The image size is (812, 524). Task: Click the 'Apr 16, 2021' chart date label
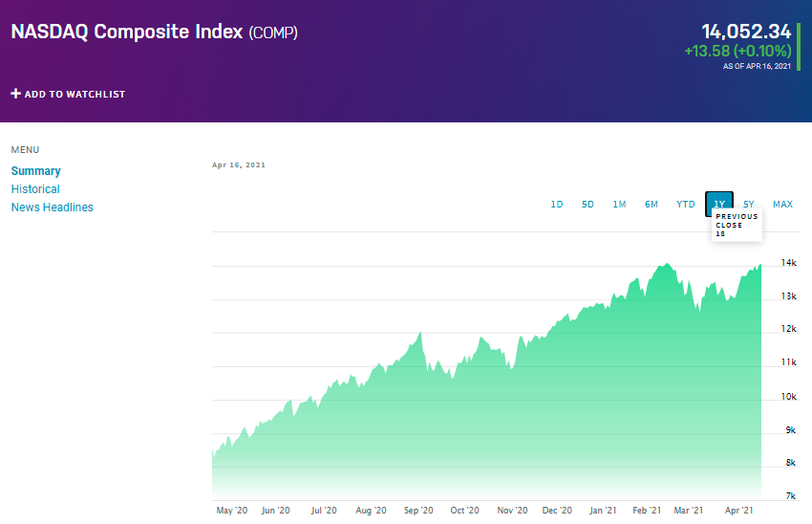click(239, 164)
